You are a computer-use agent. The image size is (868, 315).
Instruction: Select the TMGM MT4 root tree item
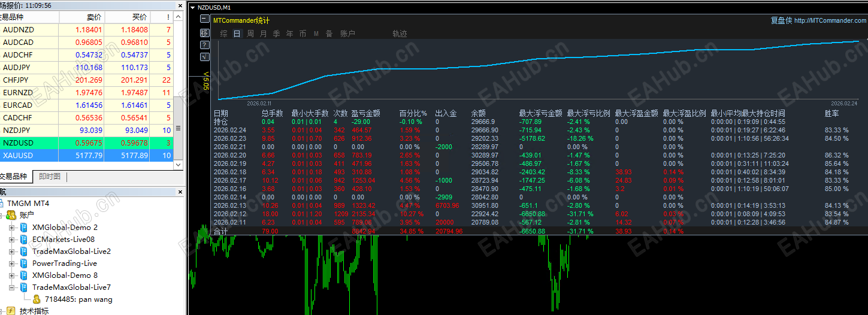coord(28,203)
